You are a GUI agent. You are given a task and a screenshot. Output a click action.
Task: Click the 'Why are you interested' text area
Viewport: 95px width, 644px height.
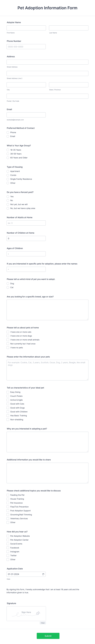click(x=47, y=442)
